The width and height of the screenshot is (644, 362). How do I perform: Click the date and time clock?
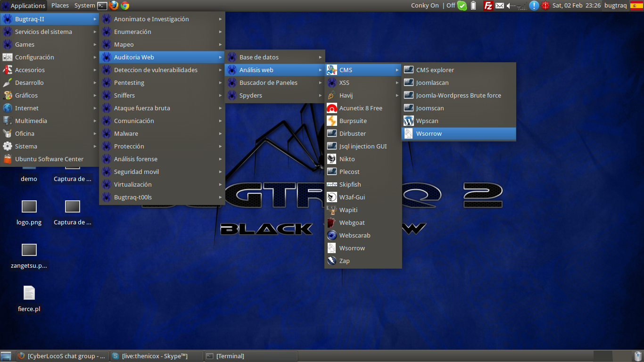577,6
